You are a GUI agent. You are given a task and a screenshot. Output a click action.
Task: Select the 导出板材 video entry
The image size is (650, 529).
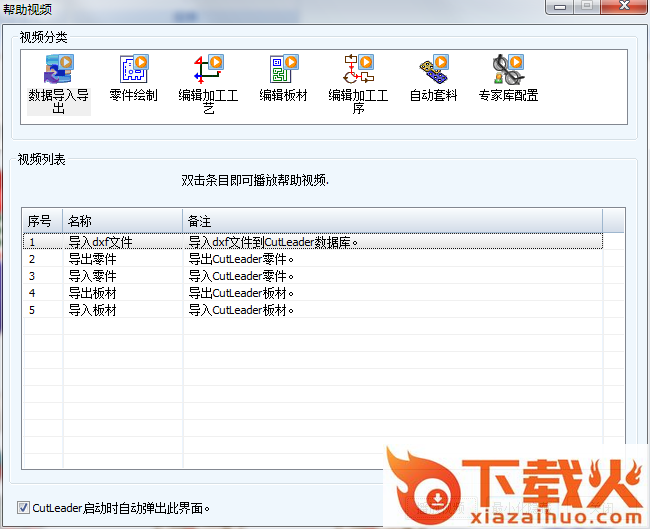pos(92,293)
